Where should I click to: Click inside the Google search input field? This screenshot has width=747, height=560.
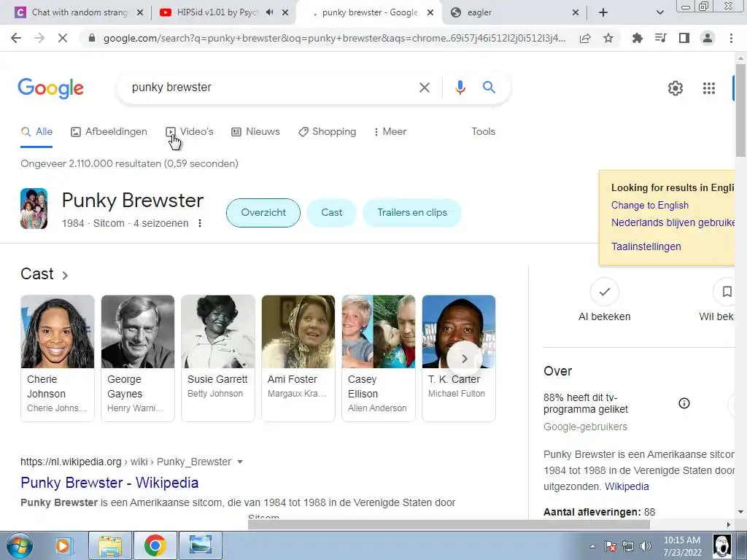pyautogui.click(x=271, y=87)
